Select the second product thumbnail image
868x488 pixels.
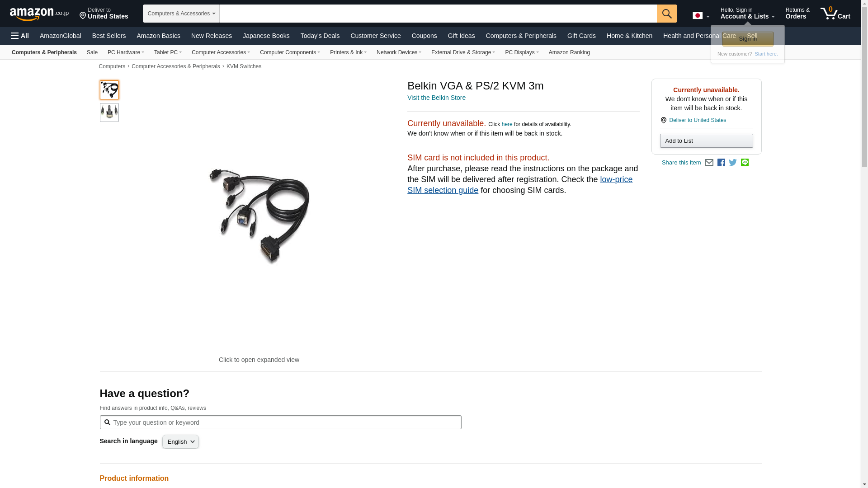(x=109, y=113)
